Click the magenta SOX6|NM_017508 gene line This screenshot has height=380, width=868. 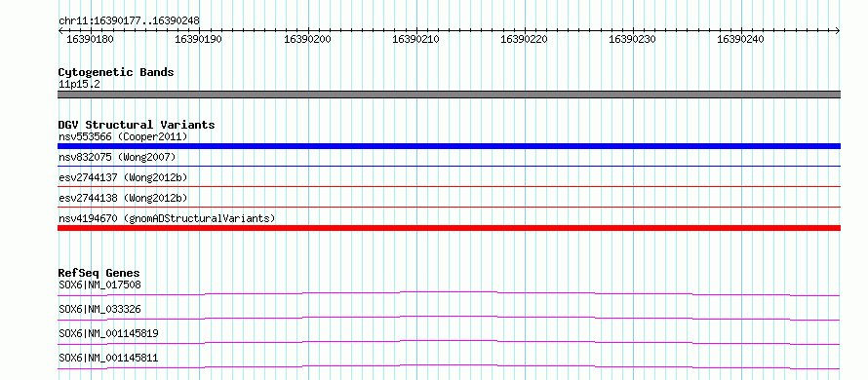[x=449, y=293]
